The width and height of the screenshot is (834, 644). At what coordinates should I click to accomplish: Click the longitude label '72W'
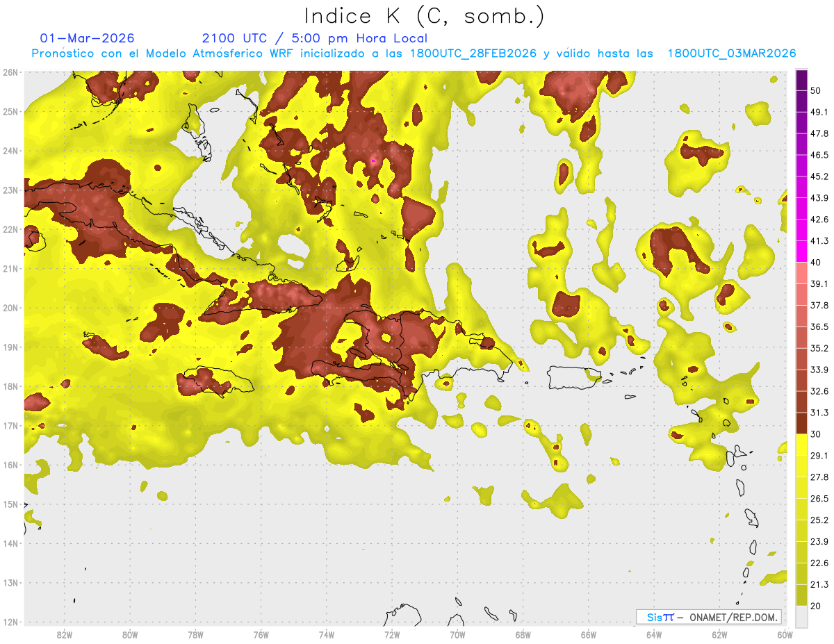tap(392, 635)
